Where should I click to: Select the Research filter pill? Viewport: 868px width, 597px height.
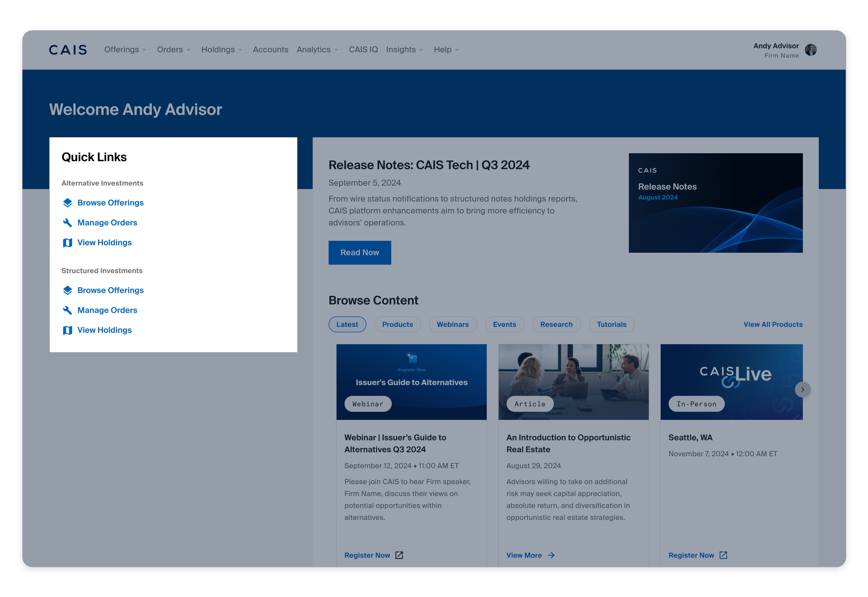click(556, 324)
